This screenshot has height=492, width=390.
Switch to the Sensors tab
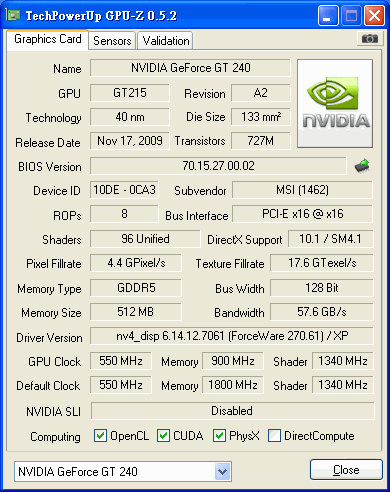pos(112,41)
